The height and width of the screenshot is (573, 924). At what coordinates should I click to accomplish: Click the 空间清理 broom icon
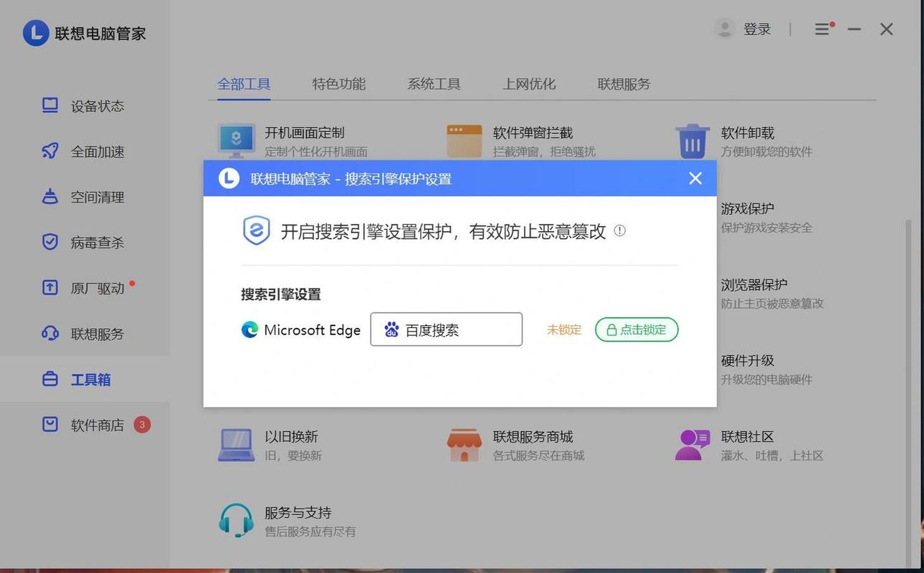[x=49, y=197]
